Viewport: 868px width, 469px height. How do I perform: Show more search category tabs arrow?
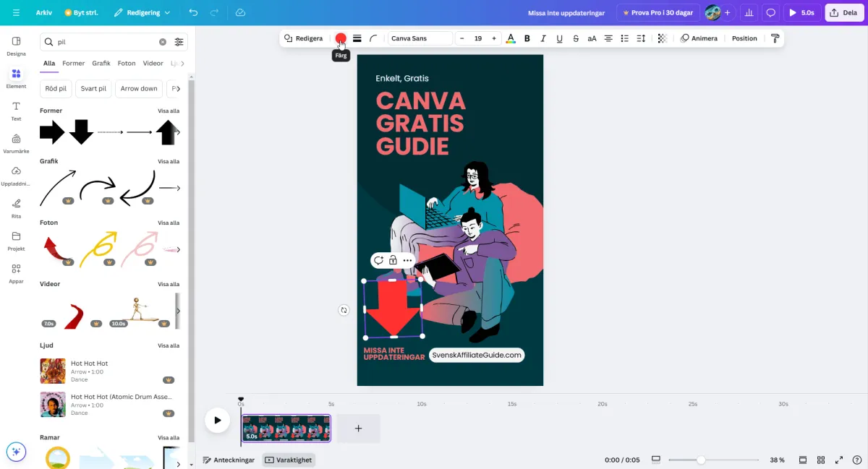tap(182, 64)
